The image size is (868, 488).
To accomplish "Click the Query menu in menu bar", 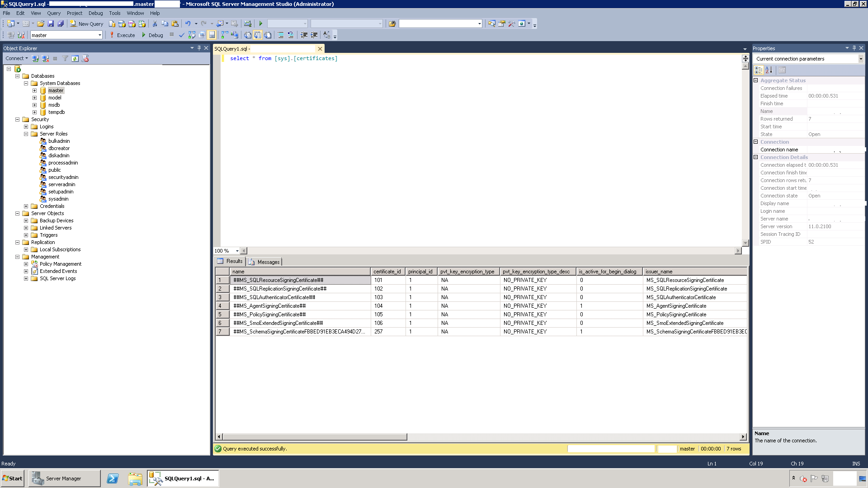I will pos(54,13).
